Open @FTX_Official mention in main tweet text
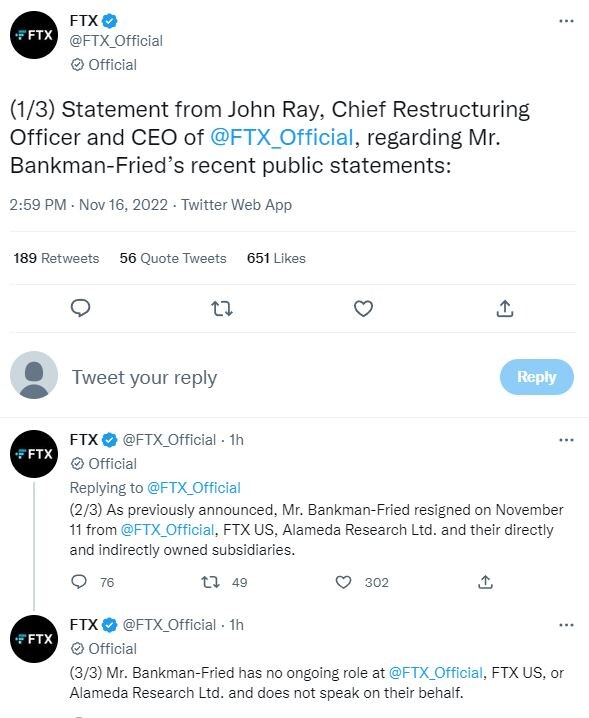589x718 pixels. coord(282,137)
